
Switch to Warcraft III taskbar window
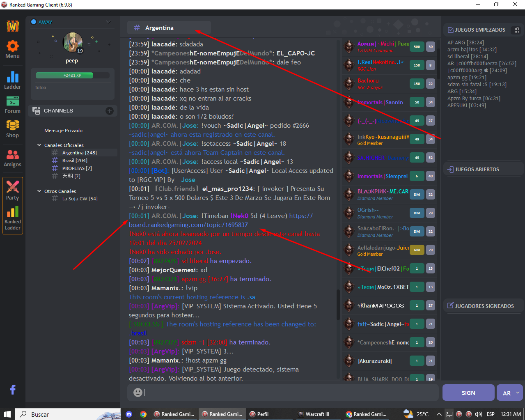coord(317,414)
